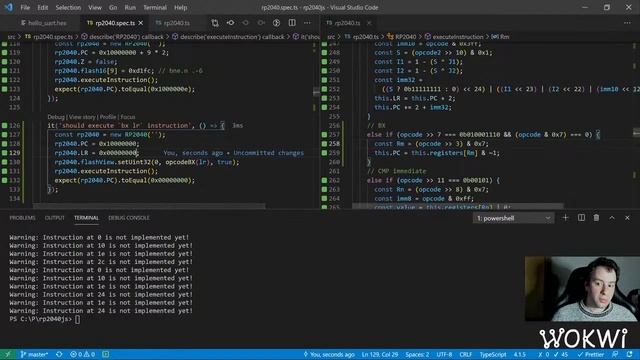
Task: Click test status marker on line 129
Action: coord(4,153)
